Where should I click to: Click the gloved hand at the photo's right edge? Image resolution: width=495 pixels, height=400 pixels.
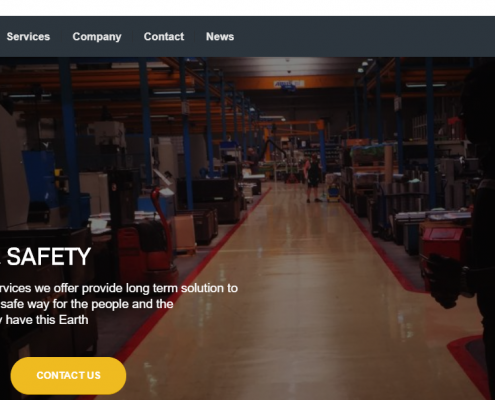click(448, 280)
